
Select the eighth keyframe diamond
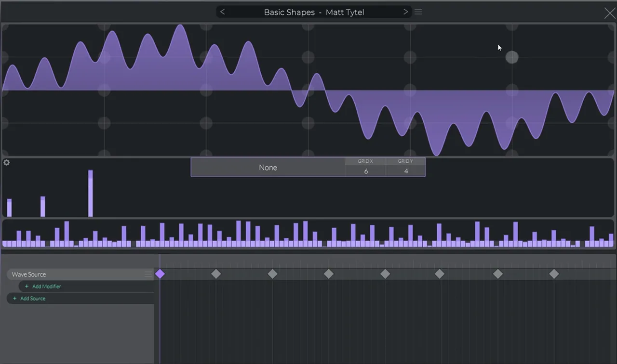[554, 274]
